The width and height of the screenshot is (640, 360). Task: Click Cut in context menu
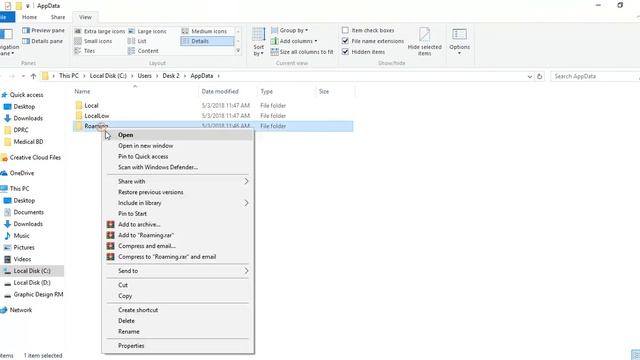[x=178, y=285]
